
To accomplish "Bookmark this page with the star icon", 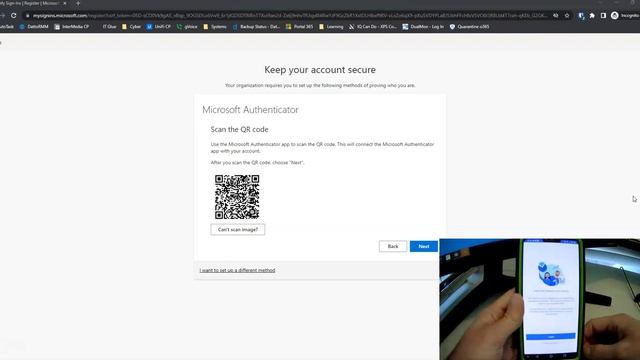I will [x=567, y=16].
